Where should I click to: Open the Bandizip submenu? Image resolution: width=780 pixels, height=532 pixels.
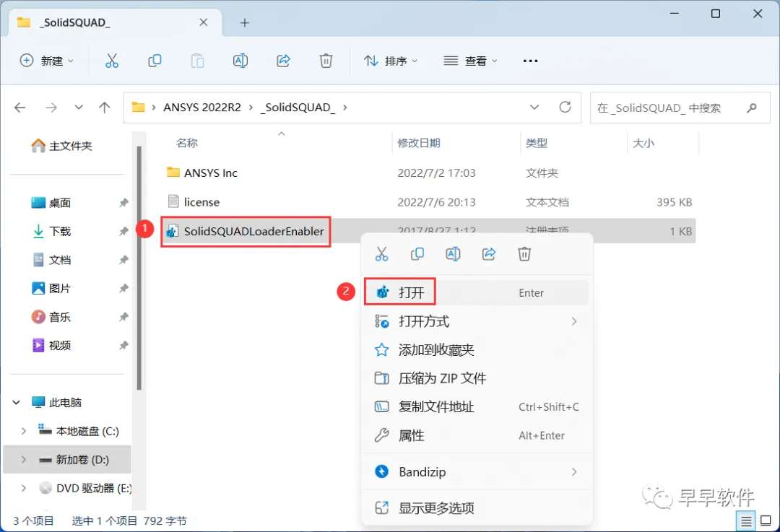point(477,471)
